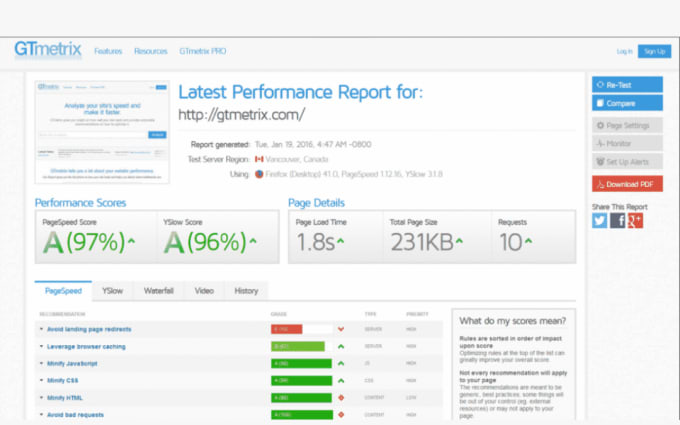Image resolution: width=680 pixels, height=425 pixels.
Task: Click diamond icon for Minify HTML
Action: 341,398
